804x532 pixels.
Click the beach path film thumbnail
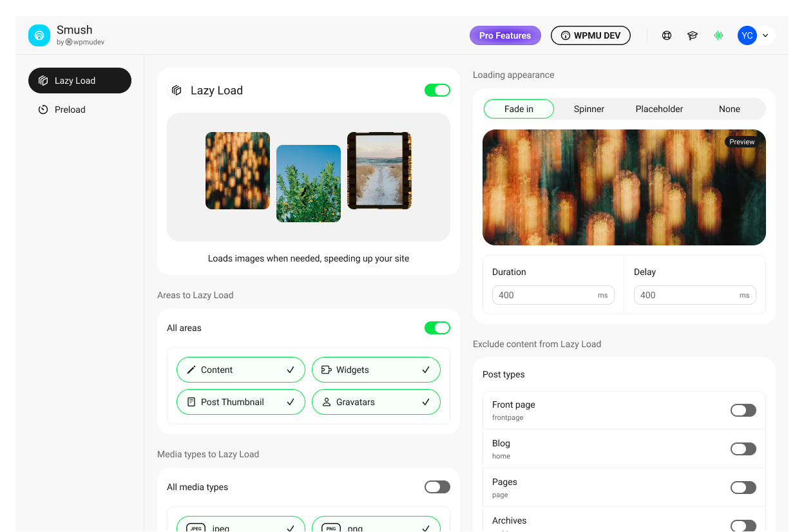[x=379, y=171]
